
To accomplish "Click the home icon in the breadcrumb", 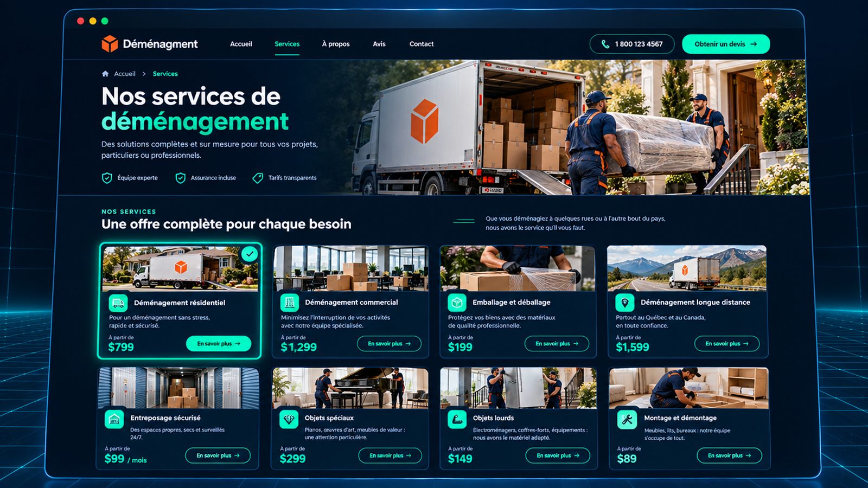I will pyautogui.click(x=105, y=74).
